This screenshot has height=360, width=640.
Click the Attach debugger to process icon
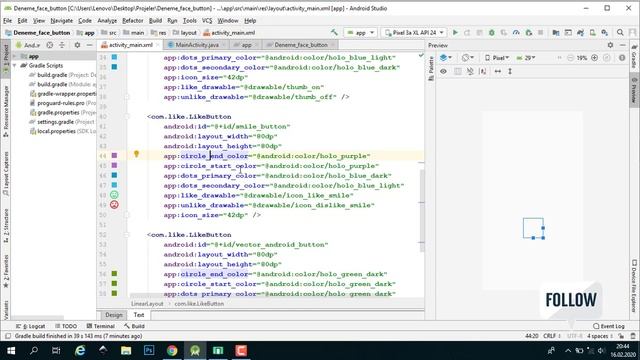pos(529,32)
